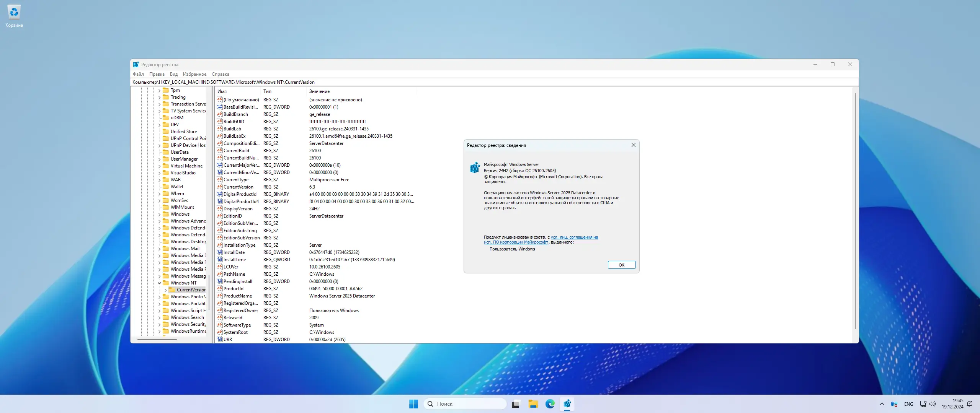Click the notification bell in tray
980x413 pixels.
point(969,404)
